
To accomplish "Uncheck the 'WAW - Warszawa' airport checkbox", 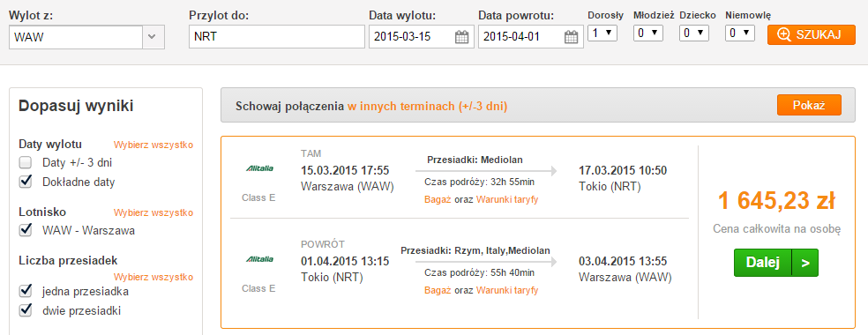I will pyautogui.click(x=25, y=230).
